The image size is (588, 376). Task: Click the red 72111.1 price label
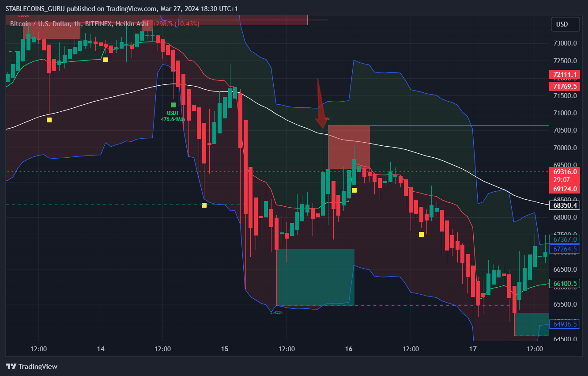click(x=564, y=74)
